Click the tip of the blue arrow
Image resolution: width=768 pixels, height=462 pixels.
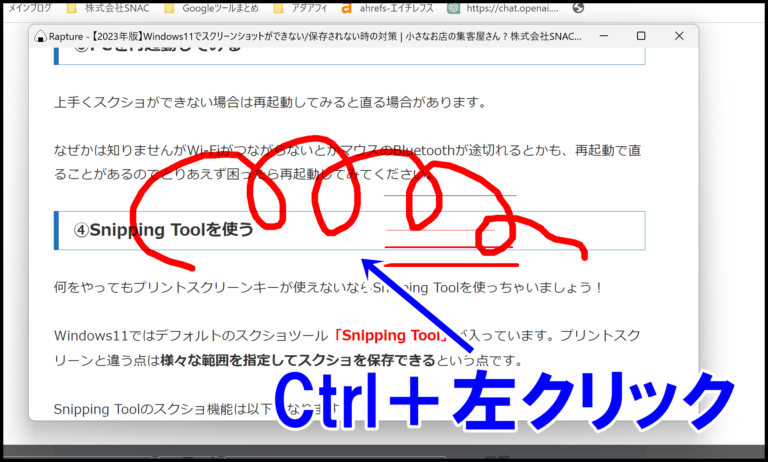pos(364,262)
